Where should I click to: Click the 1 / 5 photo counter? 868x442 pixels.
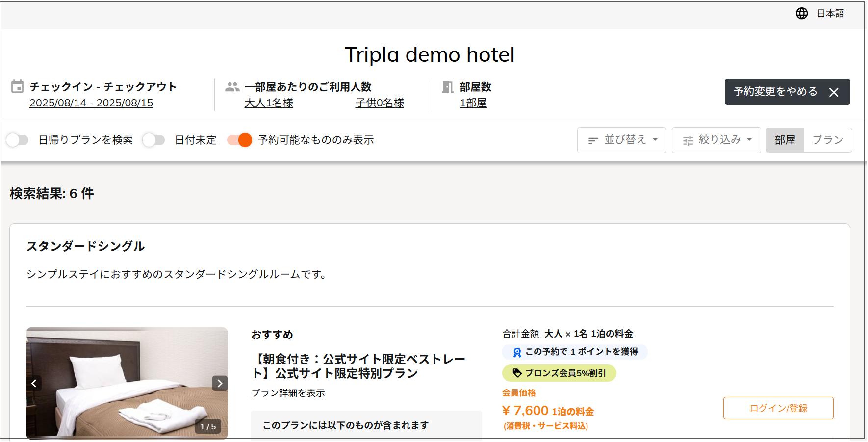[x=208, y=427]
